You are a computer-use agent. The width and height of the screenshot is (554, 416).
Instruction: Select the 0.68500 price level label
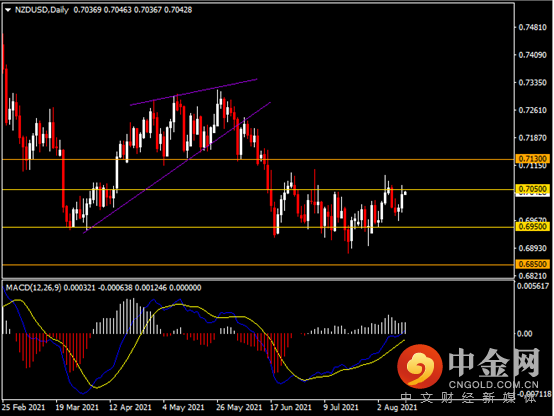click(532, 264)
